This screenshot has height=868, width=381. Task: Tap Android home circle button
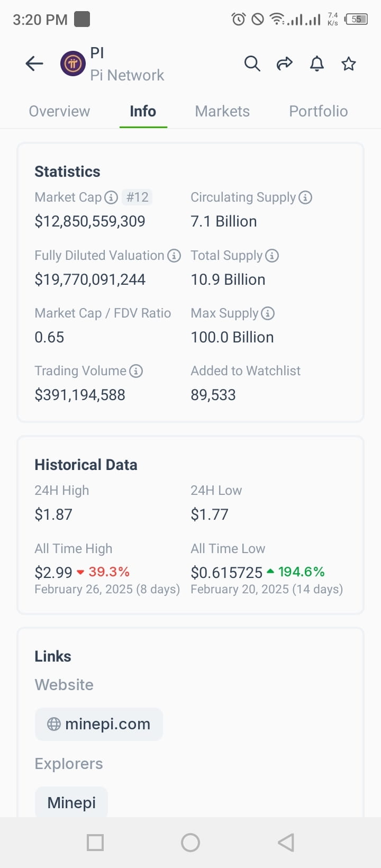tap(190, 842)
